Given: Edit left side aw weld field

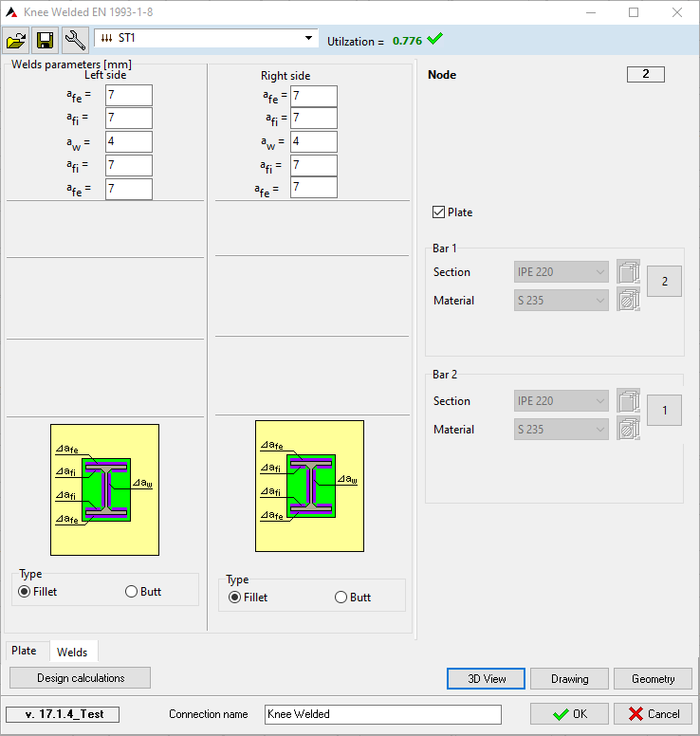Looking at the screenshot, I should (x=129, y=141).
